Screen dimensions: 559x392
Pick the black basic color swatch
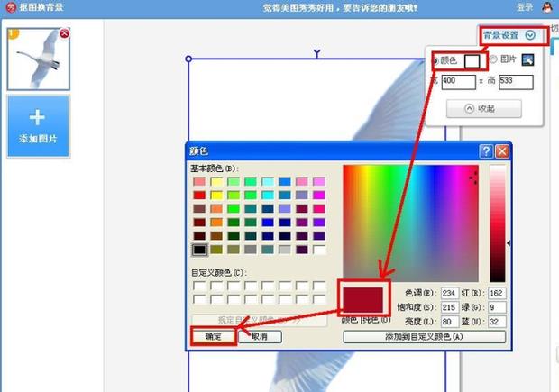199,249
